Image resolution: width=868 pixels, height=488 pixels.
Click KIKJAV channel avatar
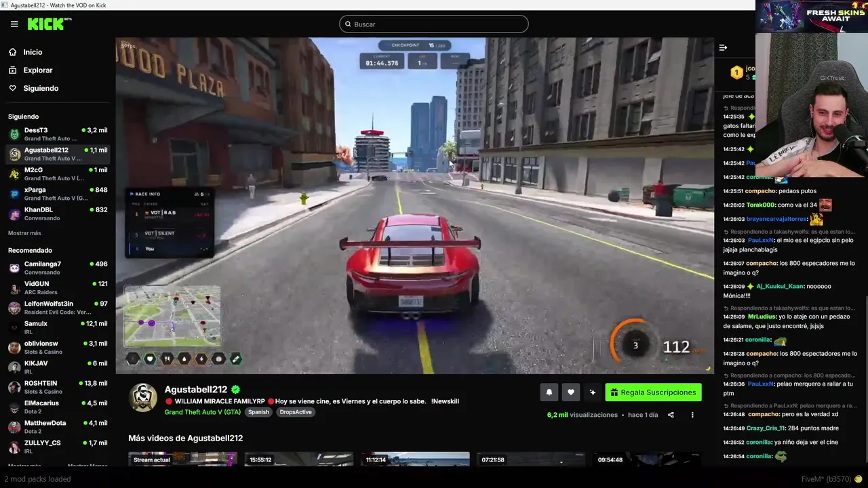point(14,367)
